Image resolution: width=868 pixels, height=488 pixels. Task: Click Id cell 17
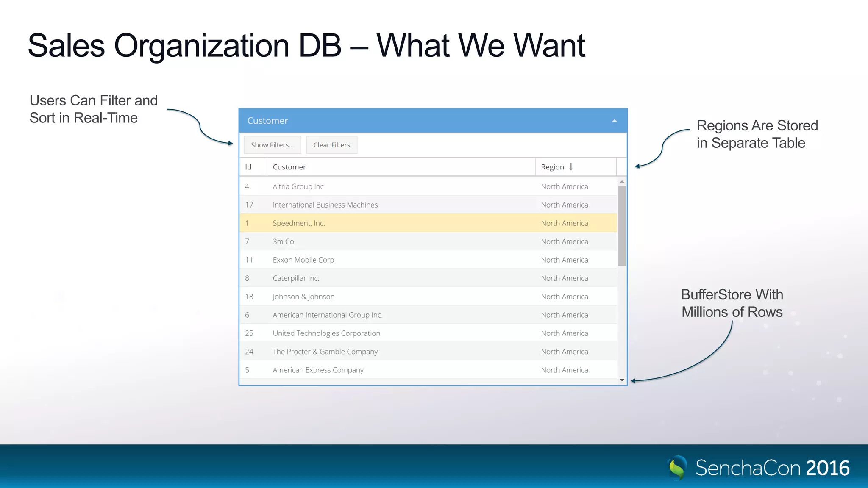253,205
